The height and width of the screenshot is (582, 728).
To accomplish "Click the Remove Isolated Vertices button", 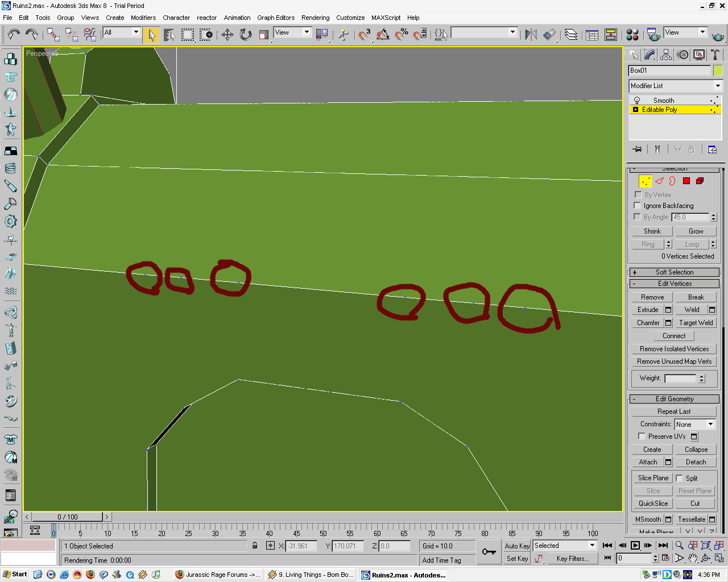I will tap(675, 349).
